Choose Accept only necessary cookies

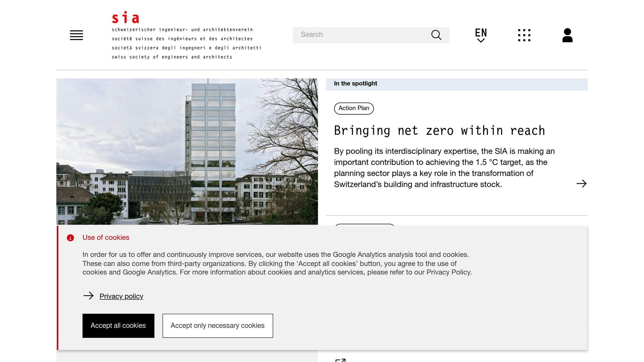(x=218, y=326)
